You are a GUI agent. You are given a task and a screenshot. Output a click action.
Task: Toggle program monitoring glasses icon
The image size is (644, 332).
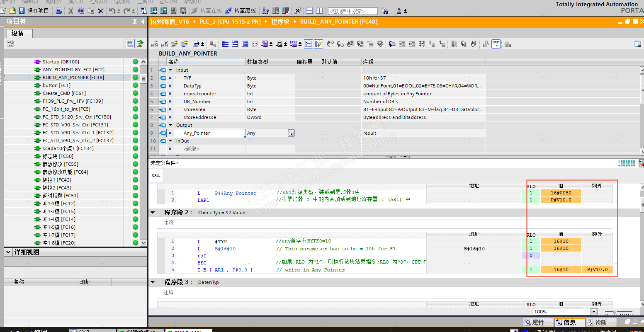(x=496, y=44)
